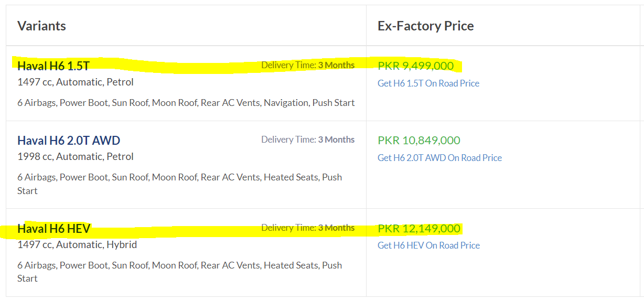Click Get H6 1.5T On Road Price
The width and height of the screenshot is (644, 300).
pos(428,83)
